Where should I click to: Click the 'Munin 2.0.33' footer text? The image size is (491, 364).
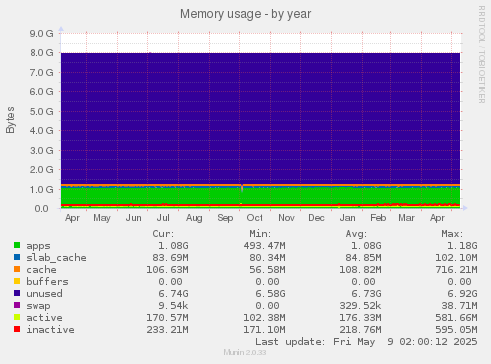pyautogui.click(x=245, y=352)
